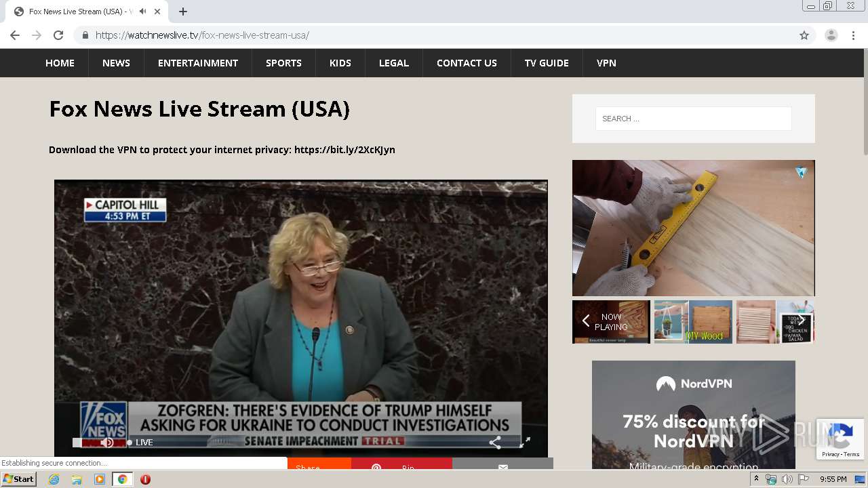The image size is (868, 488).
Task: Click reCAPTCHA Terms link
Action: pos(852,454)
